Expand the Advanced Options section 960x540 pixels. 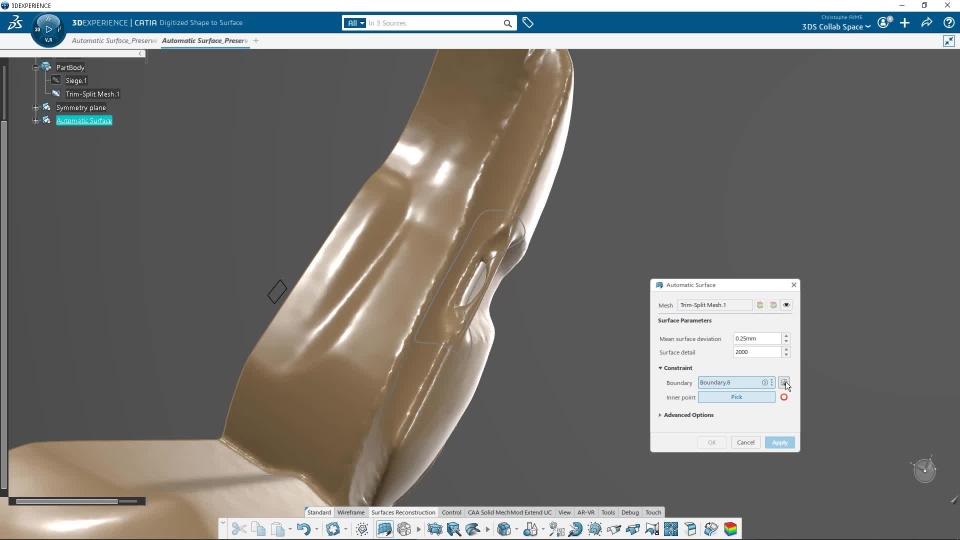(660, 415)
